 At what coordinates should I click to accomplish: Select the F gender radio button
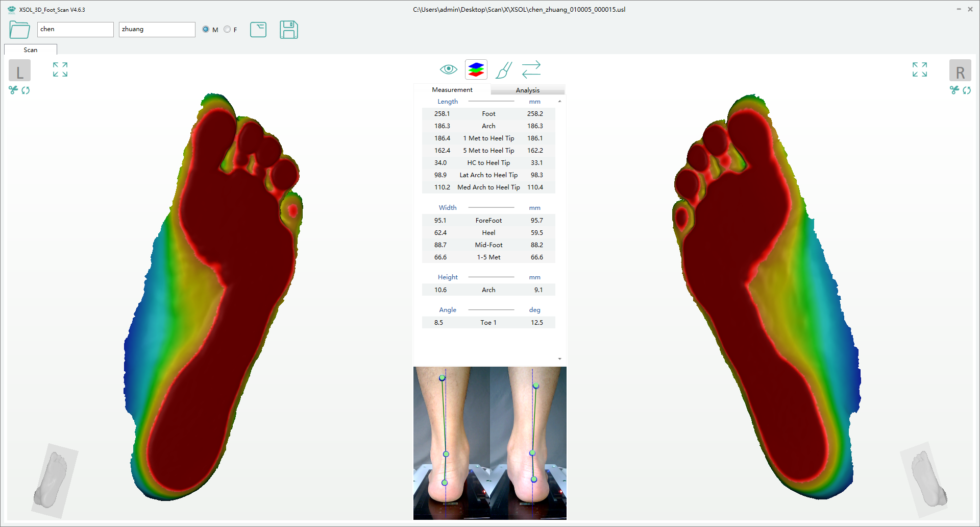[x=227, y=30]
